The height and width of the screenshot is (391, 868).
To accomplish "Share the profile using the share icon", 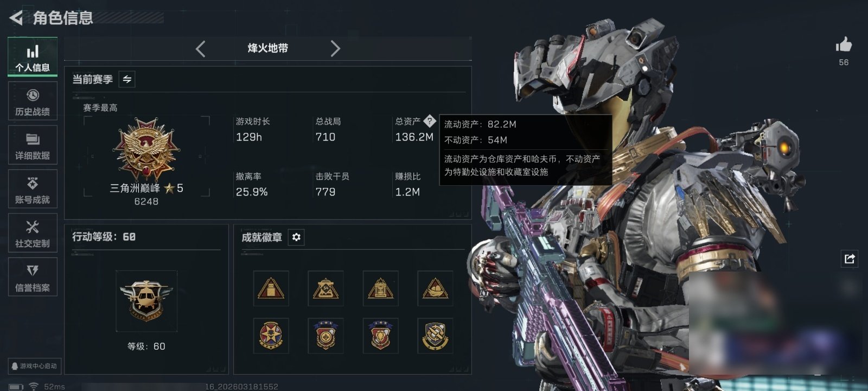I will (850, 258).
